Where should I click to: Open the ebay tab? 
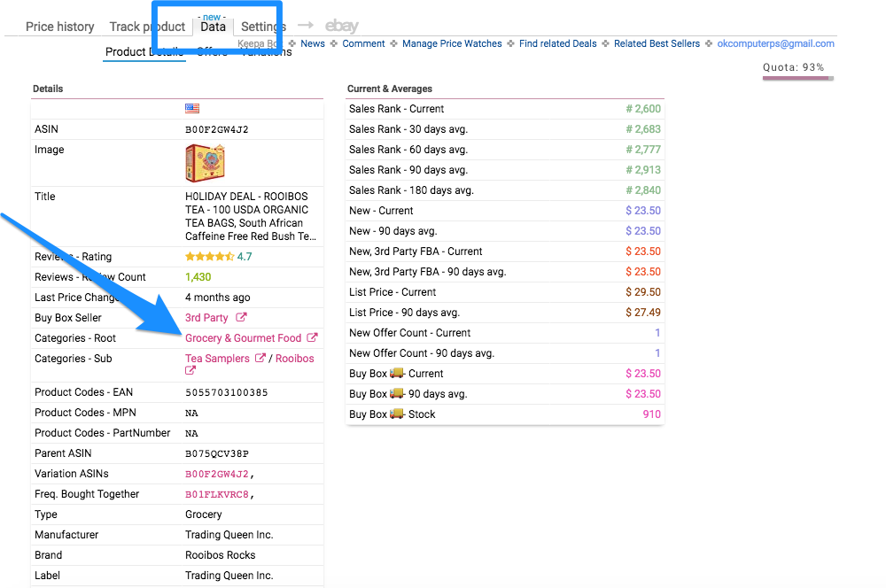pos(342,26)
